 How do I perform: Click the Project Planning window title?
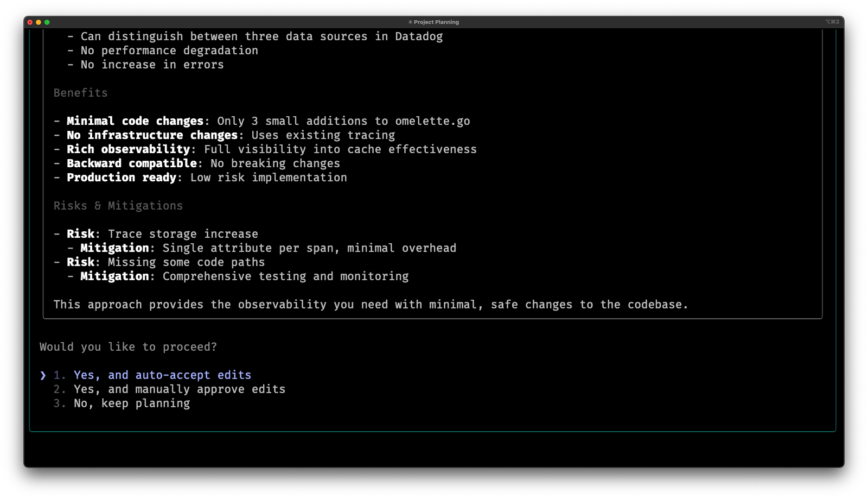(x=436, y=22)
